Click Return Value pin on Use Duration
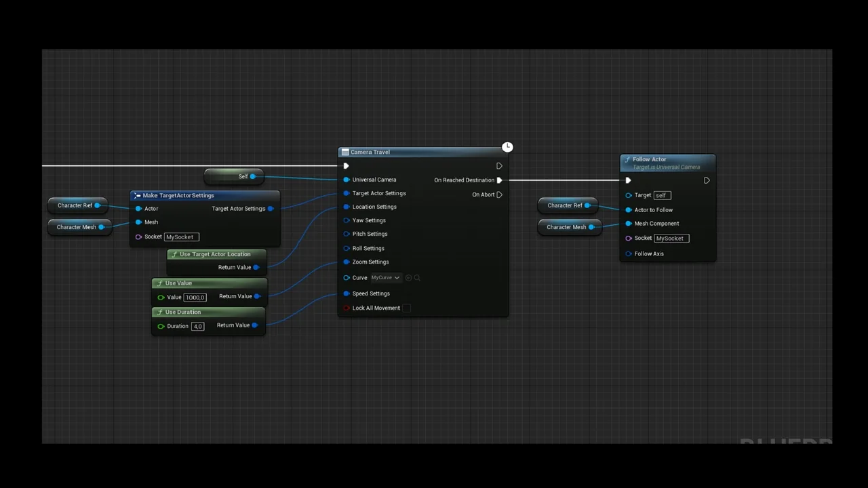Screen dimensions: 868x488 click(254, 325)
